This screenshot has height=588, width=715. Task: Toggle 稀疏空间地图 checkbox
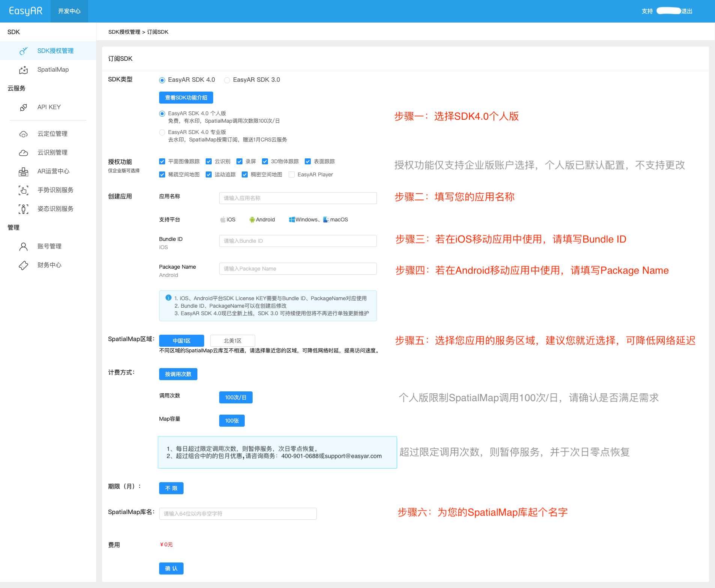(162, 174)
